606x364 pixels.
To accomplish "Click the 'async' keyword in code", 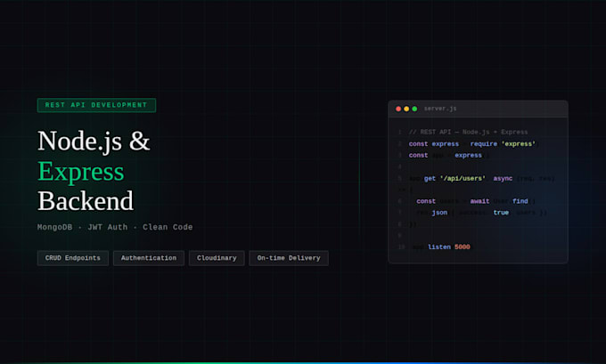I will point(503,178).
